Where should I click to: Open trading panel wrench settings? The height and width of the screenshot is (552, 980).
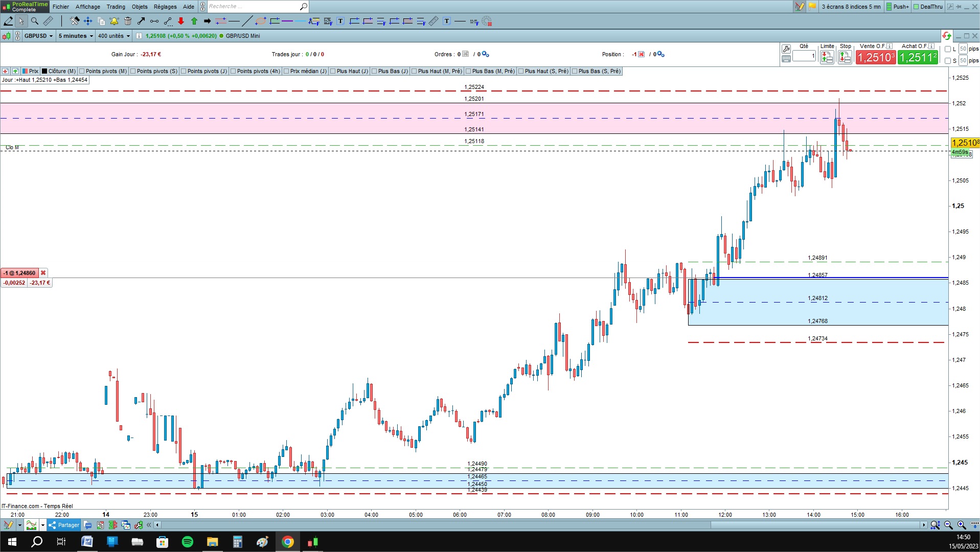tap(786, 49)
